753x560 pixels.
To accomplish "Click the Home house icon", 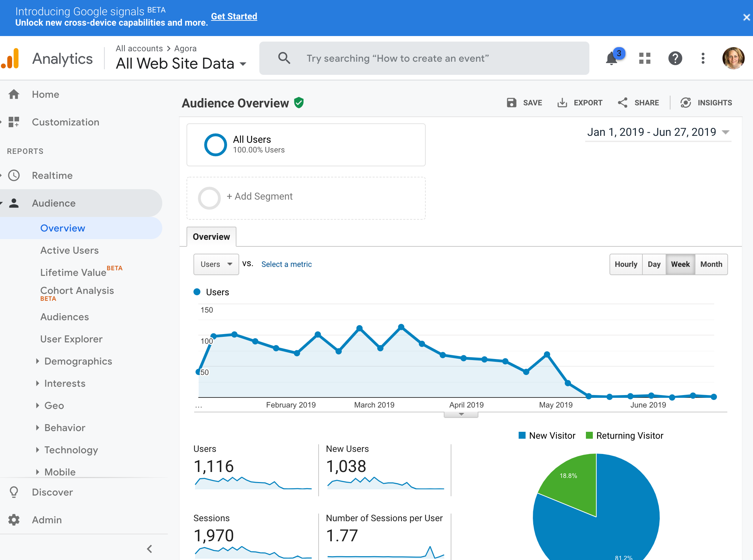I will (x=14, y=94).
